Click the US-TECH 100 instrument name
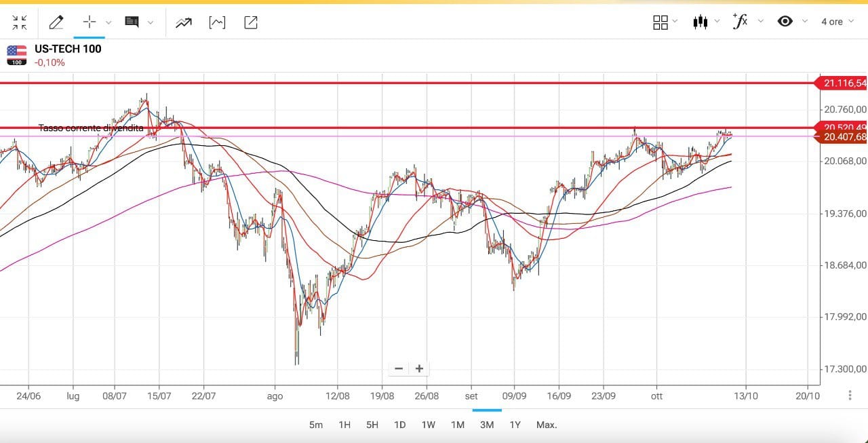This screenshot has height=443, width=868. pos(68,49)
